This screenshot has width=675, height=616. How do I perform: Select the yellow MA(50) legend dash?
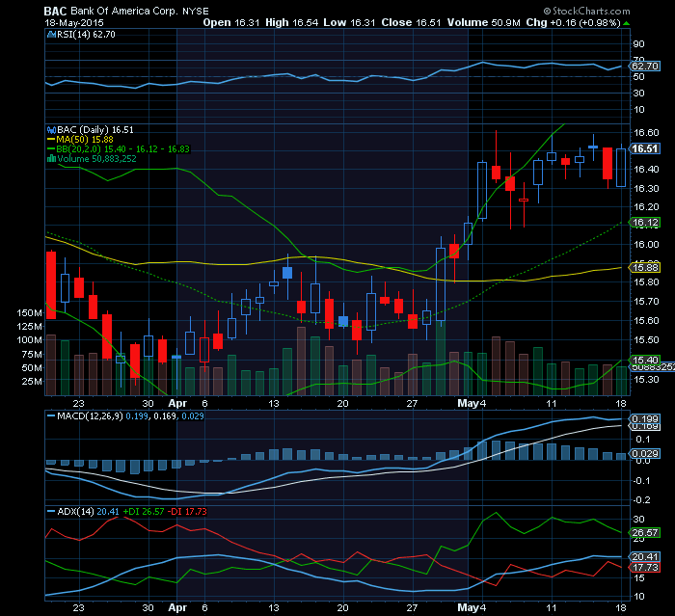pyautogui.click(x=51, y=140)
